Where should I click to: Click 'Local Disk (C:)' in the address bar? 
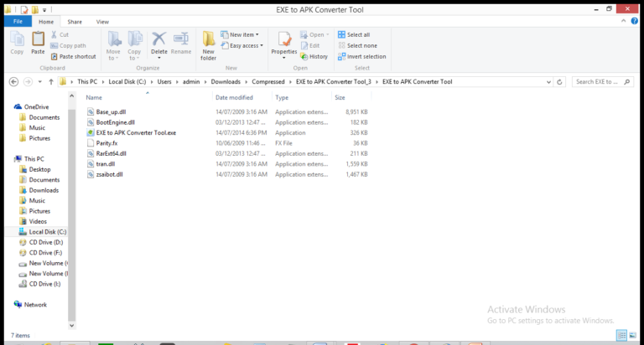[127, 81]
